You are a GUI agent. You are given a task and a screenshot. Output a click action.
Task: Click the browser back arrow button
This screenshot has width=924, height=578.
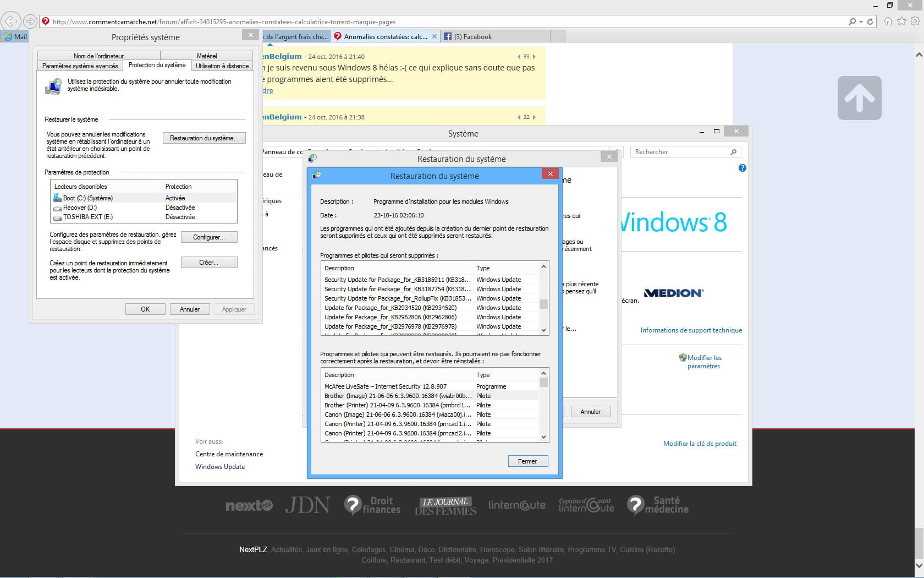coord(10,21)
